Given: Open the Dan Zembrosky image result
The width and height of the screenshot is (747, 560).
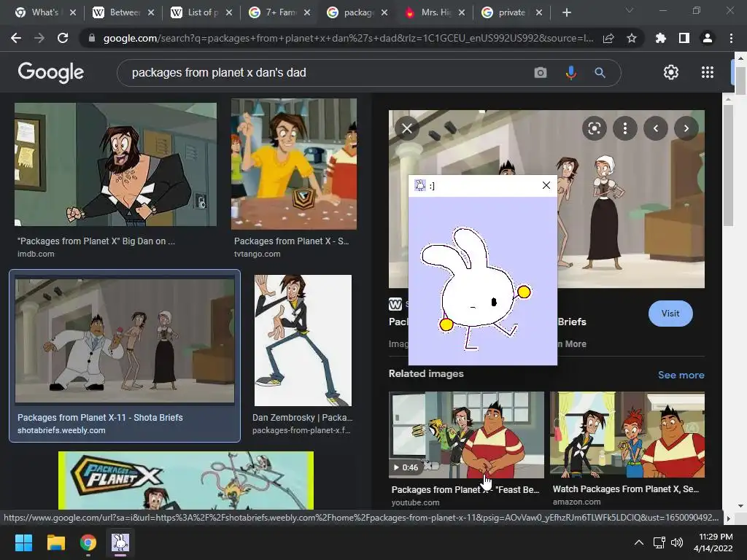Looking at the screenshot, I should pos(303,340).
